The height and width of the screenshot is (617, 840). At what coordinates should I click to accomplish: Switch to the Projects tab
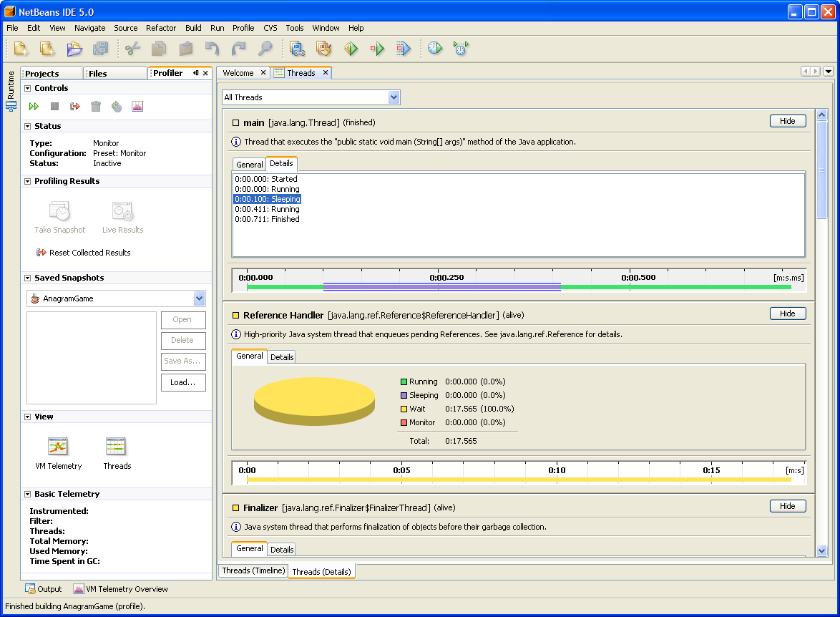[41, 74]
